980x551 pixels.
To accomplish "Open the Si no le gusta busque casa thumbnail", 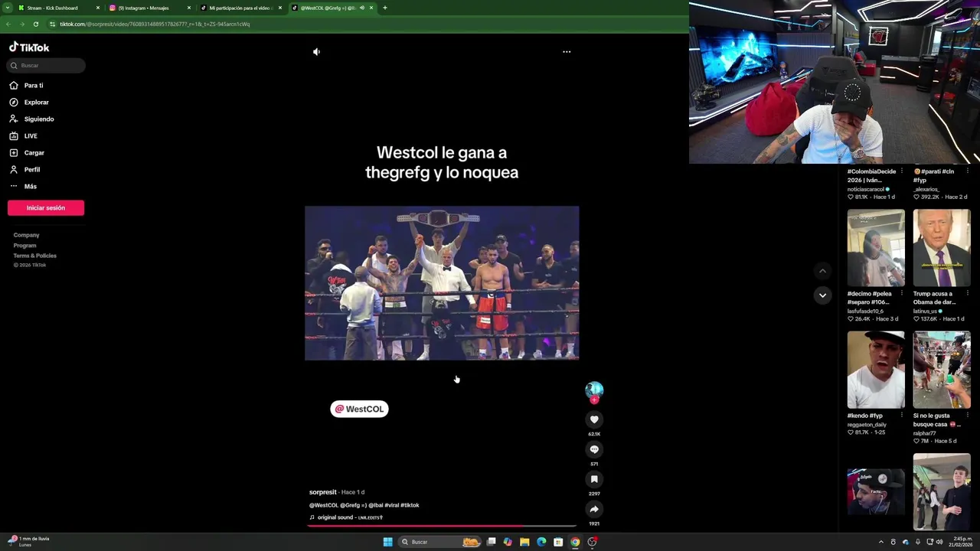I will [942, 370].
